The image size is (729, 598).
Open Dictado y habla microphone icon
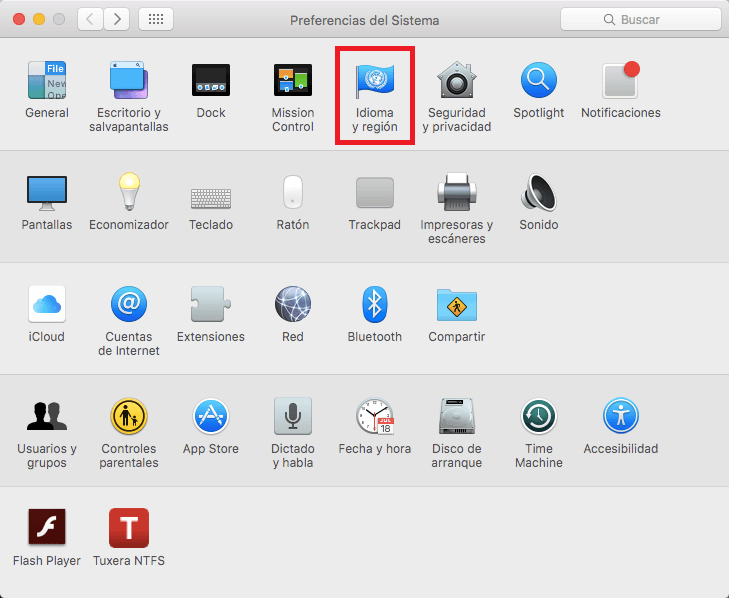pyautogui.click(x=292, y=416)
